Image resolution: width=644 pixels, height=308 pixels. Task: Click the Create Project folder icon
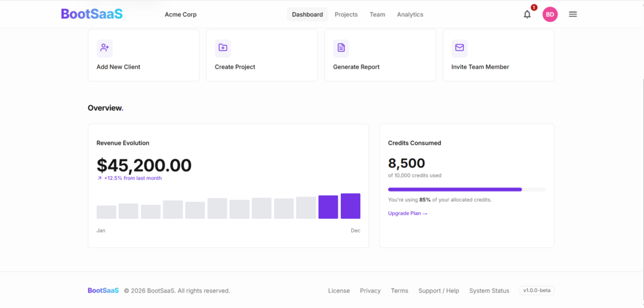(x=222, y=48)
